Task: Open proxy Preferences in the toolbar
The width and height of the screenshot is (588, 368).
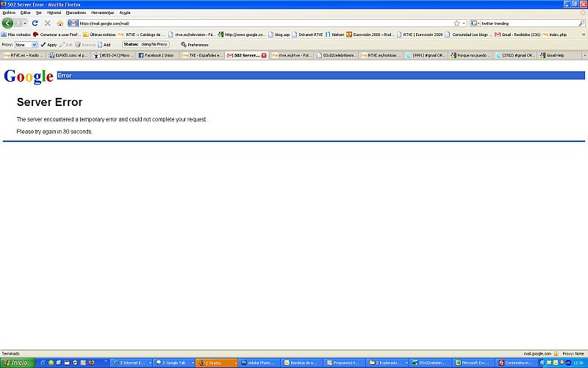Action: click(x=194, y=44)
